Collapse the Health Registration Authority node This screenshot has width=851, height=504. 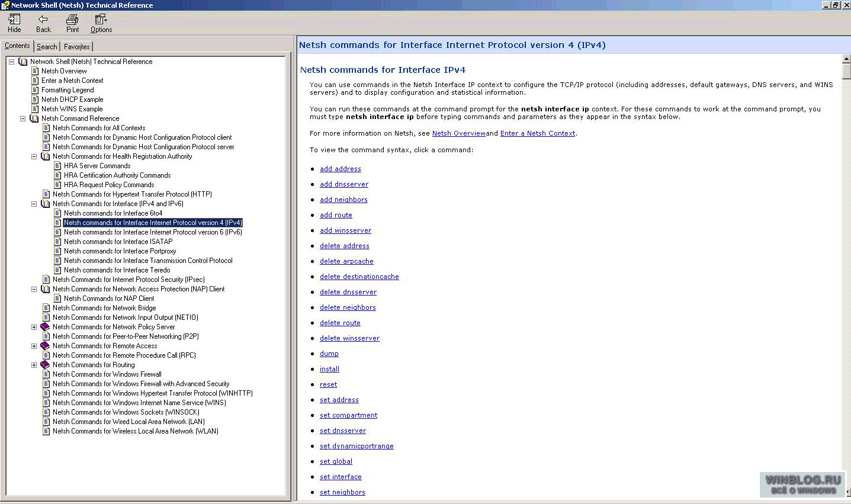click(x=34, y=156)
